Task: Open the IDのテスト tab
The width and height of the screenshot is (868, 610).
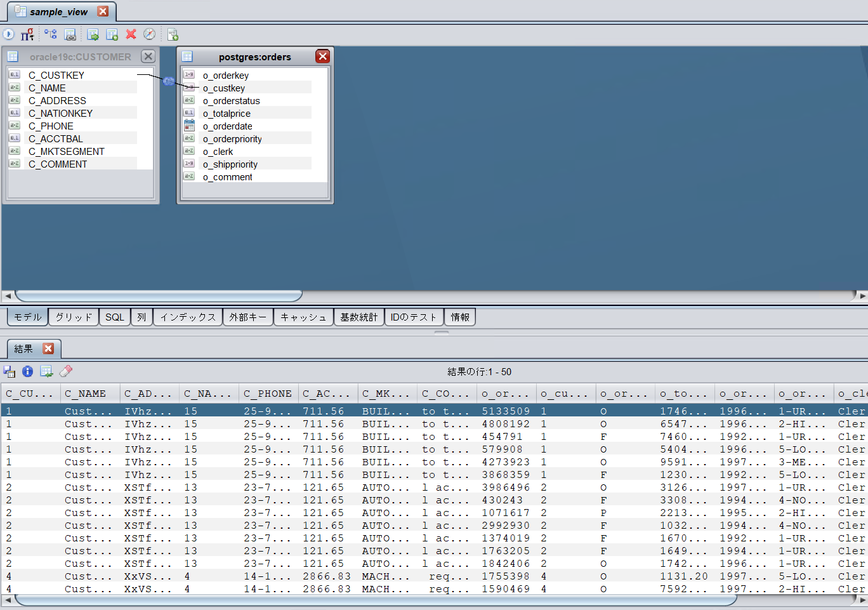Action: (x=414, y=317)
